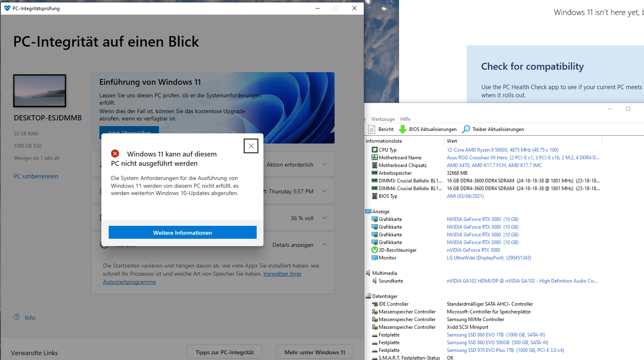Click the 32668 MB Arbeitsspeicher value

(x=457, y=173)
